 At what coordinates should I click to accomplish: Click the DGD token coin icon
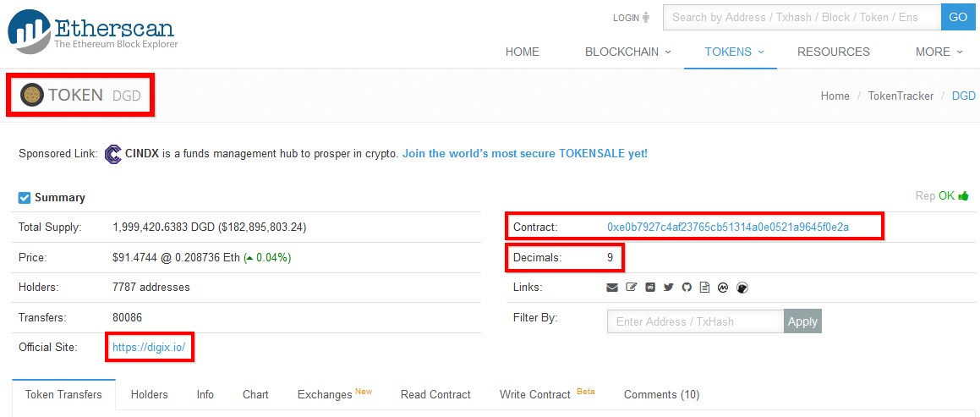click(32, 95)
